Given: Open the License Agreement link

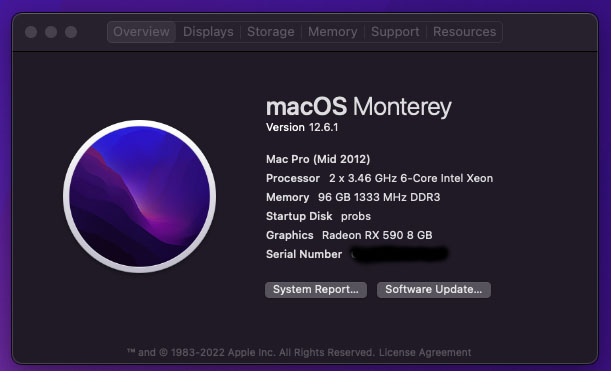Looking at the screenshot, I should pyautogui.click(x=425, y=352).
